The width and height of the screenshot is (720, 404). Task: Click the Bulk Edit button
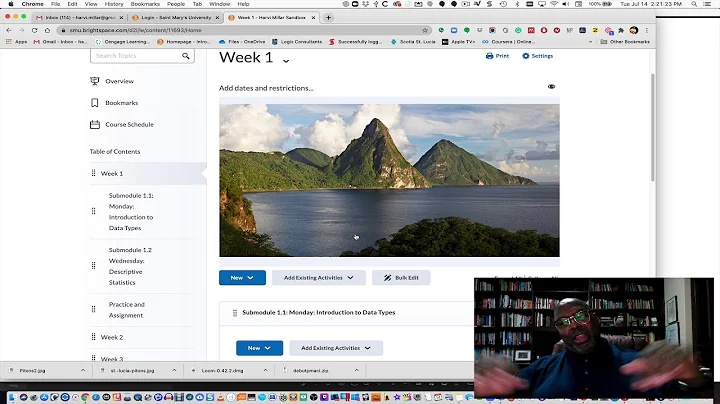pos(401,278)
